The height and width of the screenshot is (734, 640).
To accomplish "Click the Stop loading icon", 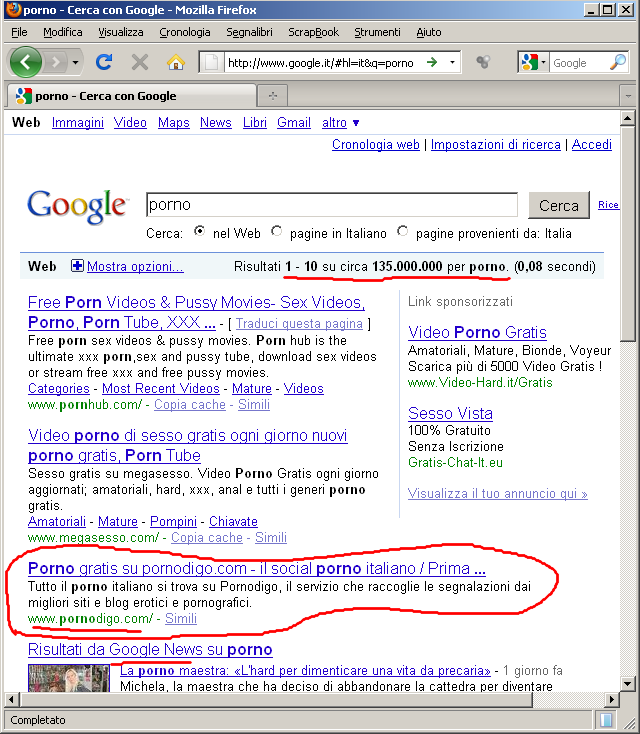I will click(139, 62).
